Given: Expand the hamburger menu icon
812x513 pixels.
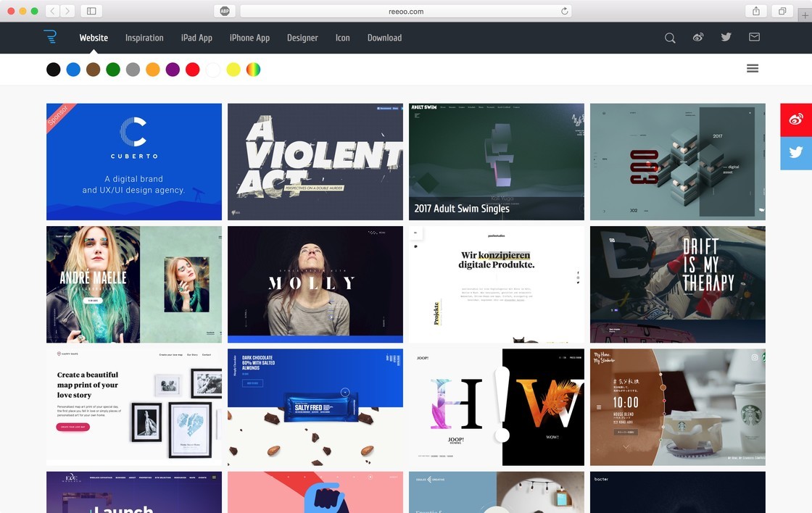Looking at the screenshot, I should [752, 68].
